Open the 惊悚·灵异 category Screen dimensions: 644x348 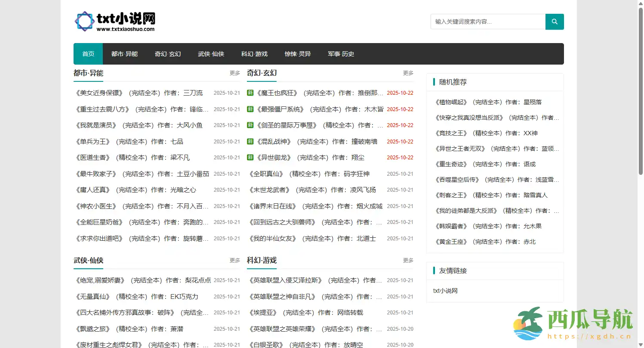[298, 54]
